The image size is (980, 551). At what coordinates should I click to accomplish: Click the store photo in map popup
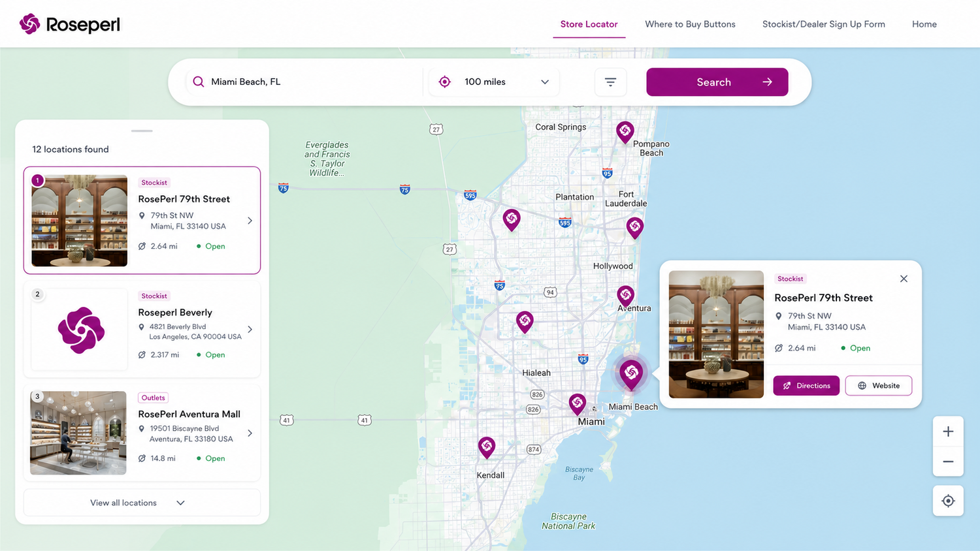tap(716, 334)
